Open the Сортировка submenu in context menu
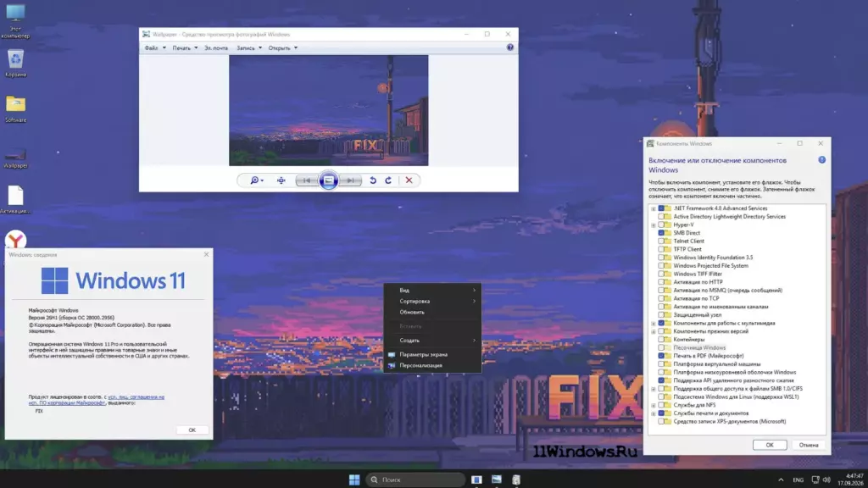This screenshot has height=488, width=868. [x=432, y=302]
